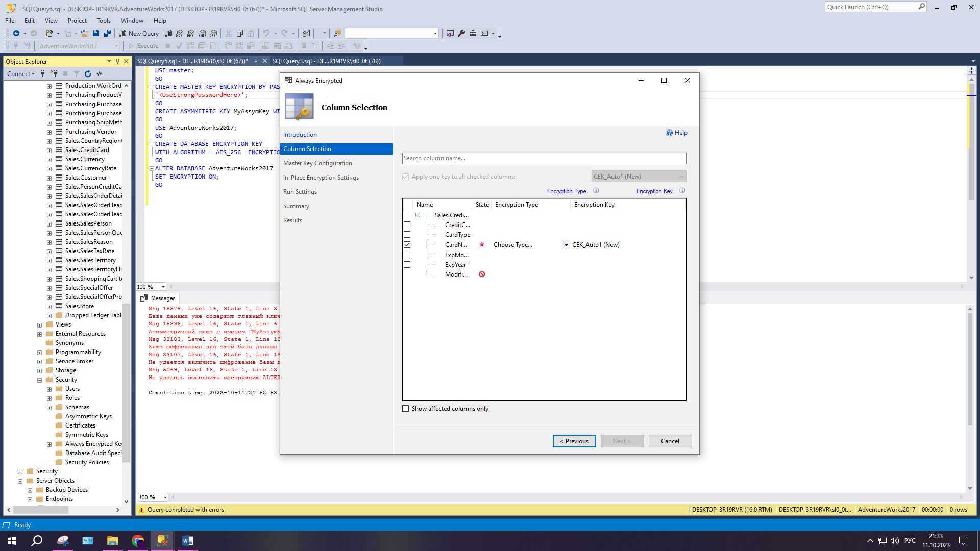Click the navigate backward arrow icon
This screenshot has height=551, width=980.
pos(16,33)
